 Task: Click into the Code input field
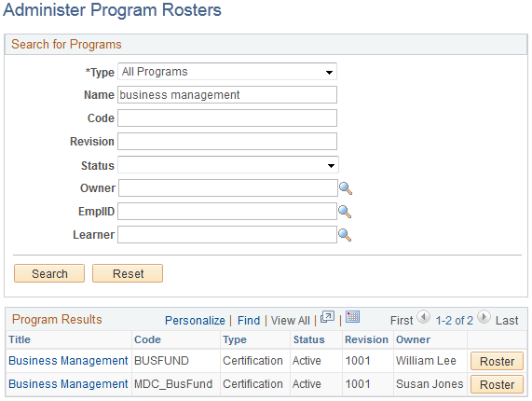click(x=227, y=118)
